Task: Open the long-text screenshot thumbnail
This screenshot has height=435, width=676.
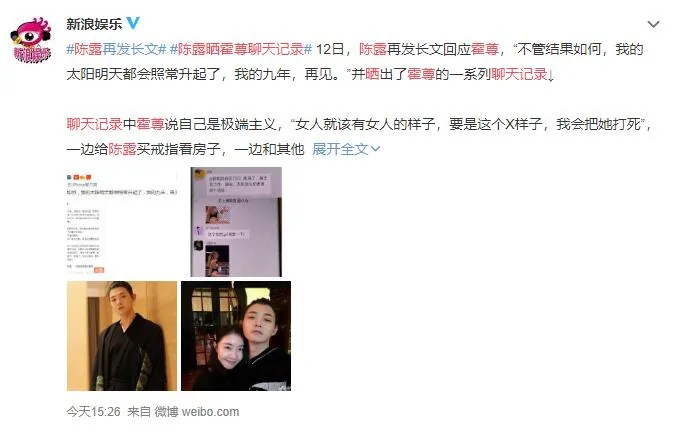Action: click(122, 222)
